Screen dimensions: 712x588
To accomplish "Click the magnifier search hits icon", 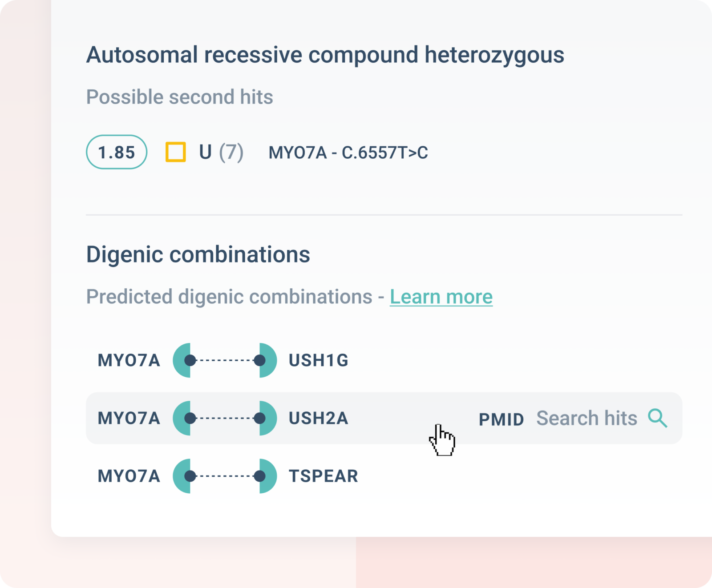I will (x=658, y=418).
